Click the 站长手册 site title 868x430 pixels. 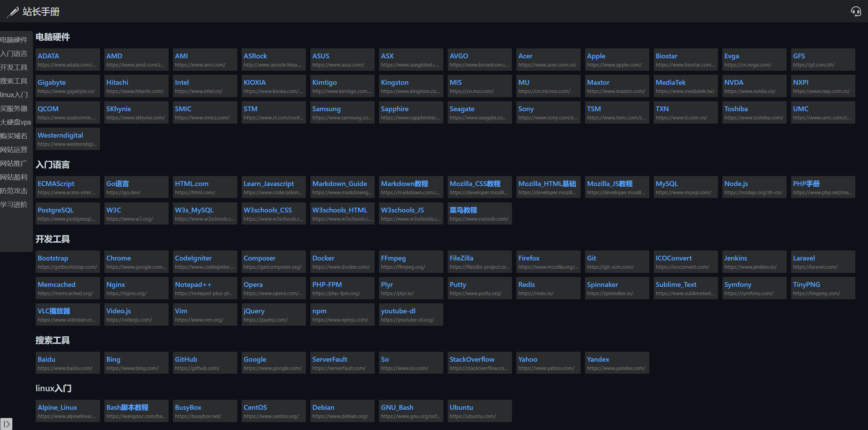41,12
